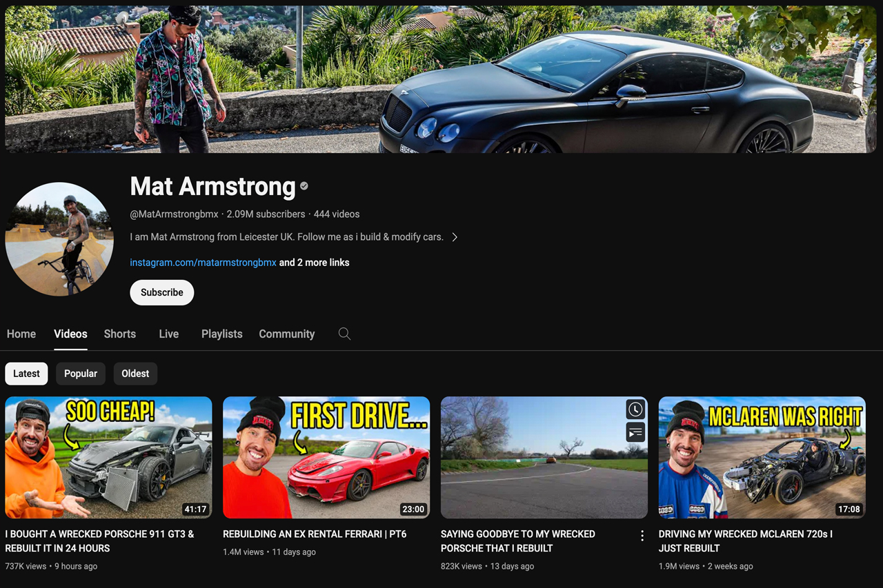Image resolution: width=883 pixels, height=588 pixels.
Task: Open Mat Armstrong's round profile picture
Action: 59,239
